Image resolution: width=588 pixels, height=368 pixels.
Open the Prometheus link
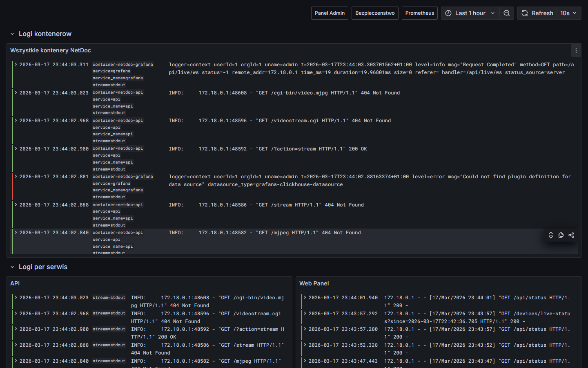(x=419, y=13)
